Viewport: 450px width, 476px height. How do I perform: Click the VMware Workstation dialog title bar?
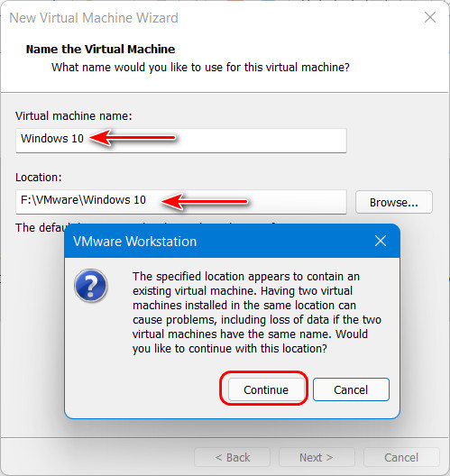click(232, 241)
